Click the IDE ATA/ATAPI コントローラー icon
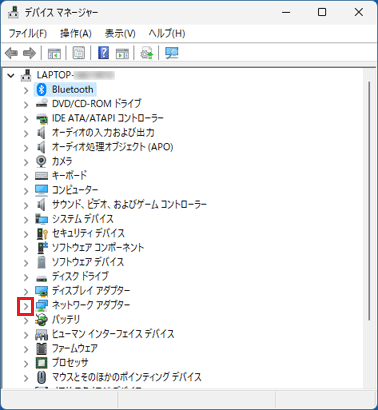The image size is (378, 410). pos(41,118)
